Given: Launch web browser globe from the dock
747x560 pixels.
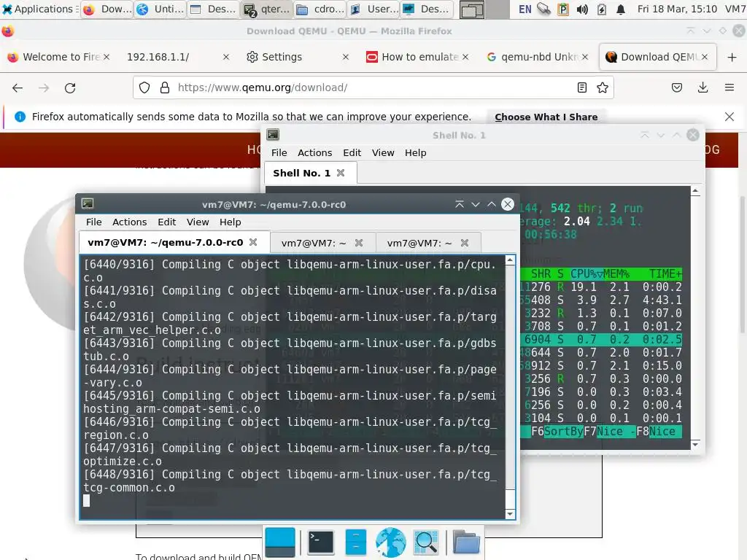Looking at the screenshot, I should pyautogui.click(x=391, y=542).
